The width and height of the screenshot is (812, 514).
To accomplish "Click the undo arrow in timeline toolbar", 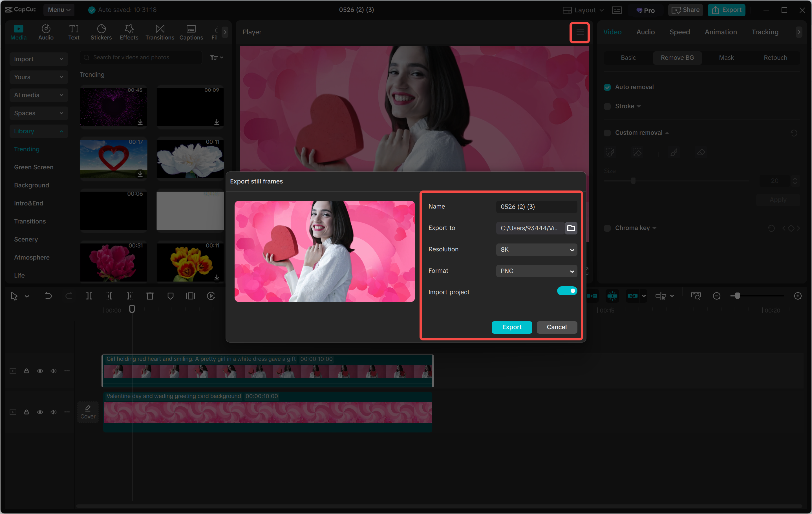I will (x=48, y=296).
